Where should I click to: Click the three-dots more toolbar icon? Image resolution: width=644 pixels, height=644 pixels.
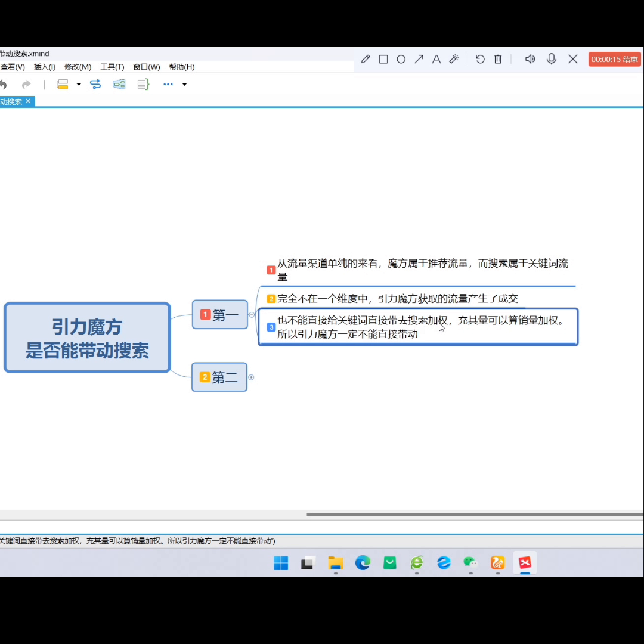(168, 84)
